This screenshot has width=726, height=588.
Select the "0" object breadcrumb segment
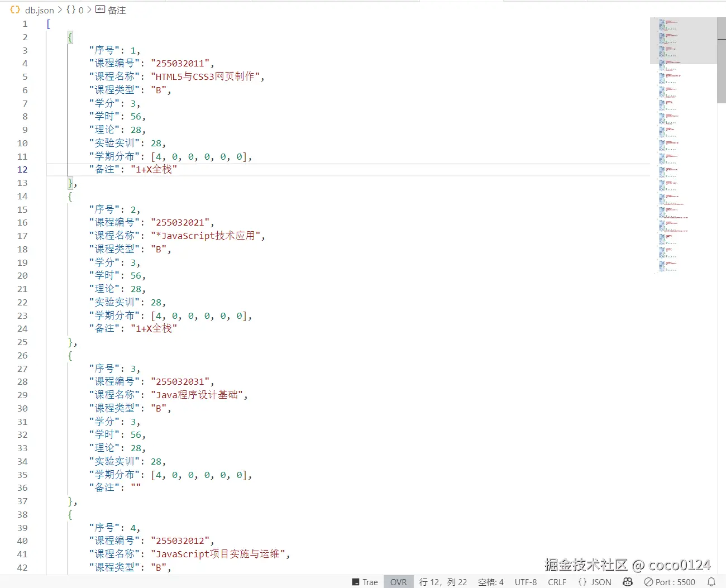pyautogui.click(x=75, y=10)
